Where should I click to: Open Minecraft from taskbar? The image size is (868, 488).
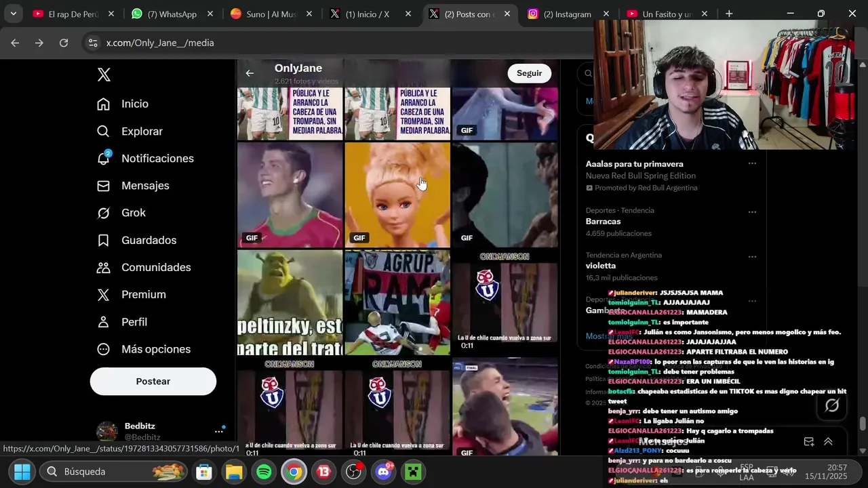(413, 472)
